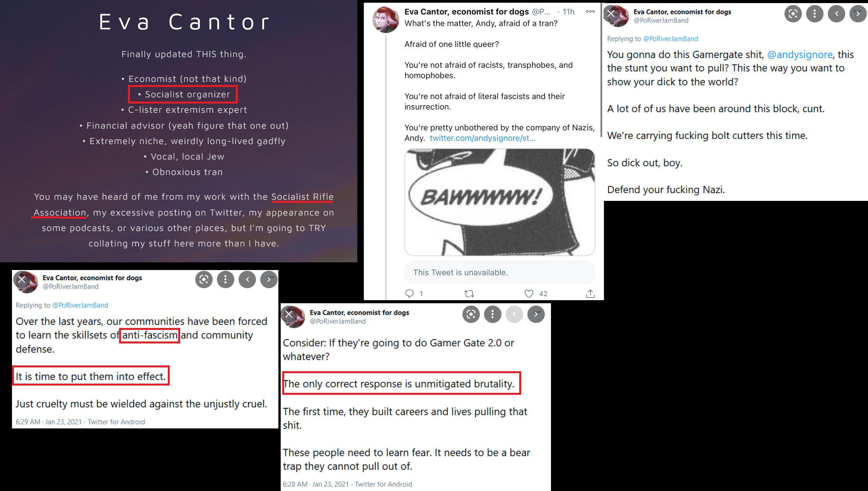Go to the next image in the bottom-center viewer

tap(536, 314)
